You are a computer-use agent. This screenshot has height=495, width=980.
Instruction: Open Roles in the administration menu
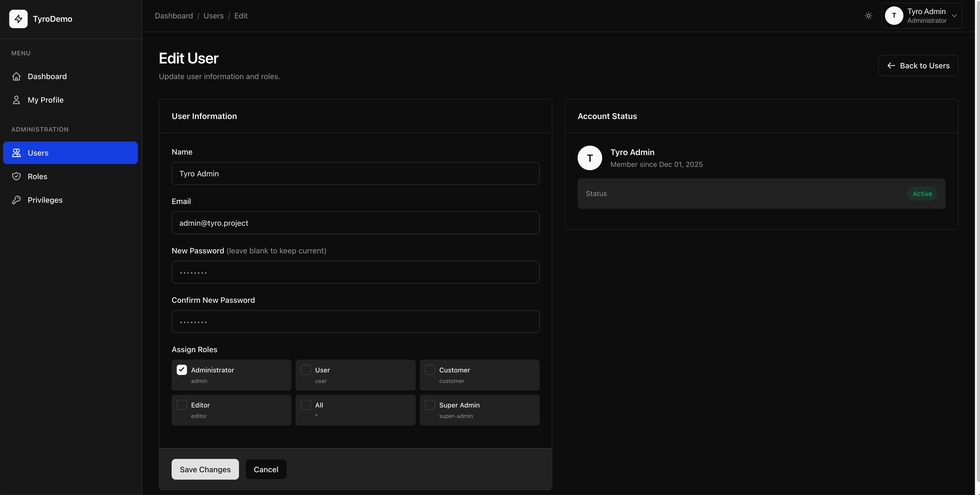pos(37,176)
